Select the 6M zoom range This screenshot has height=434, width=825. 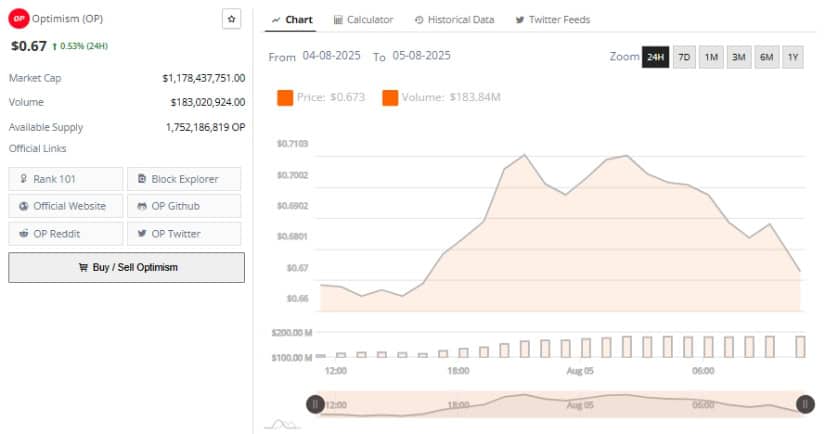point(767,57)
